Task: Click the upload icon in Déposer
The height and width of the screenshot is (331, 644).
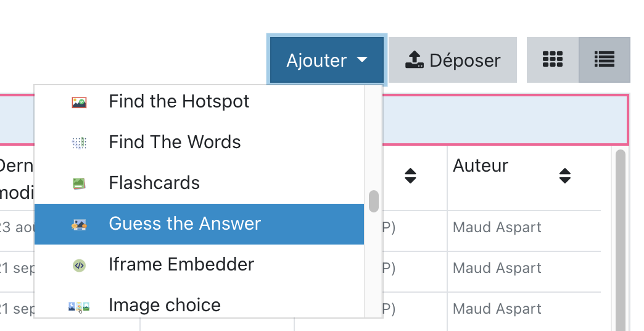Action: (x=414, y=60)
